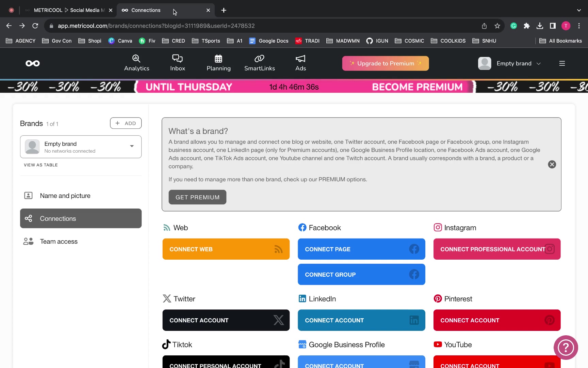Viewport: 588px width, 368px height.
Task: Click Upgrade to Premium button
Action: (385, 63)
